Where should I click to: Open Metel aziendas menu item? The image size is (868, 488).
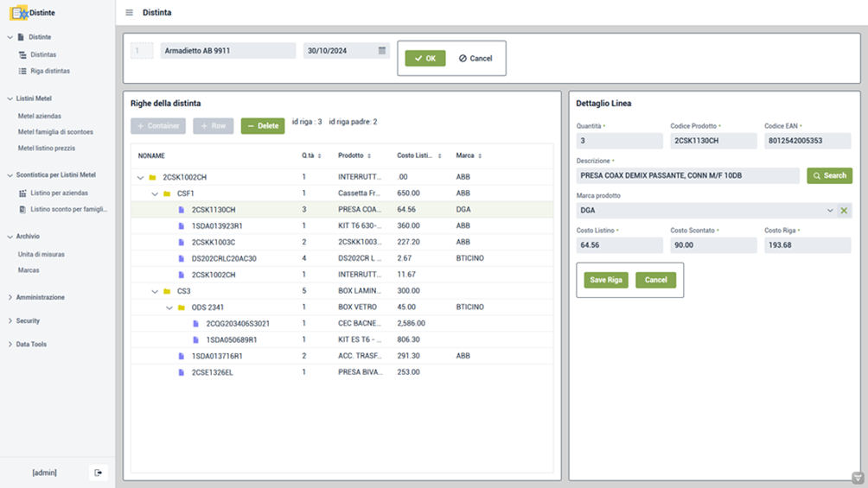click(39, 117)
